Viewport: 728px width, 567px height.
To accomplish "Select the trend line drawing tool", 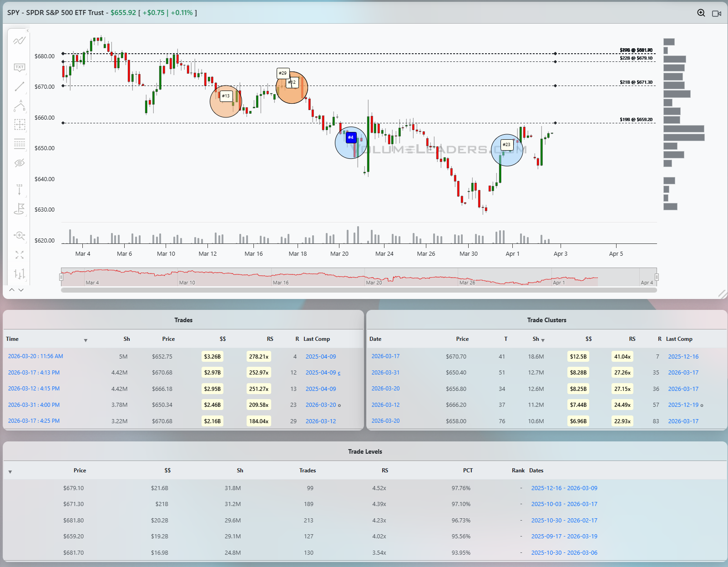I will 19,86.
